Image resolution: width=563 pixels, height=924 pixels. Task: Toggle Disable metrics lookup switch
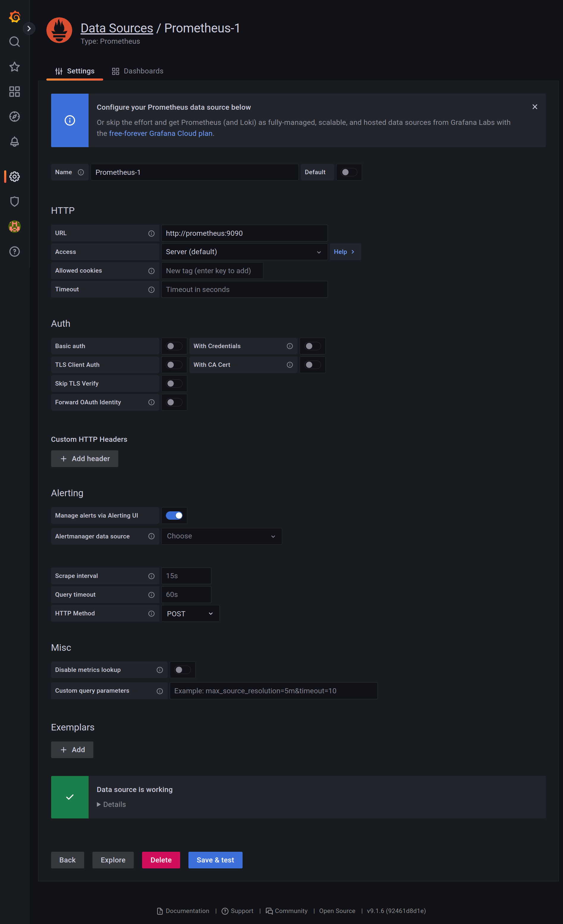(183, 670)
